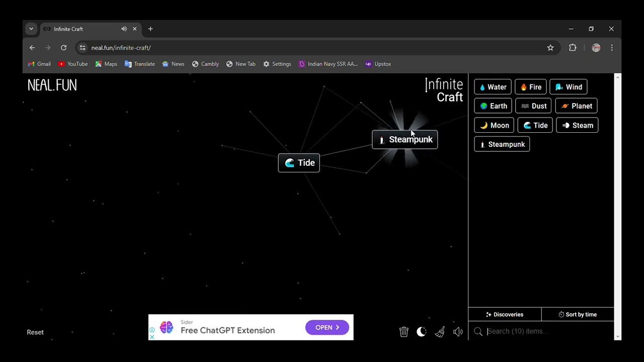
Task: Open the New Tab bookmark
Action: click(240, 64)
